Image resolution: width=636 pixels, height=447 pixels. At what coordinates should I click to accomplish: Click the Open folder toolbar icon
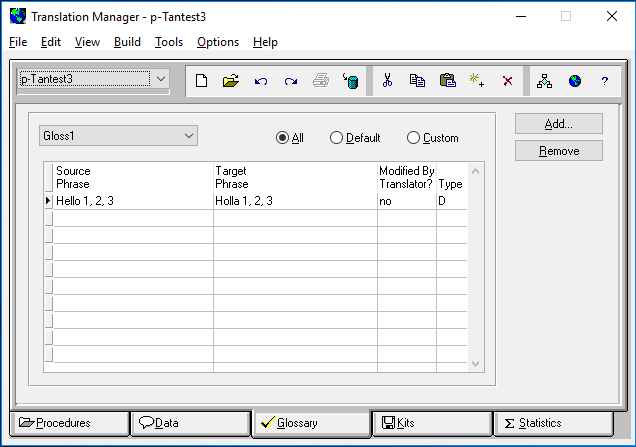[231, 81]
